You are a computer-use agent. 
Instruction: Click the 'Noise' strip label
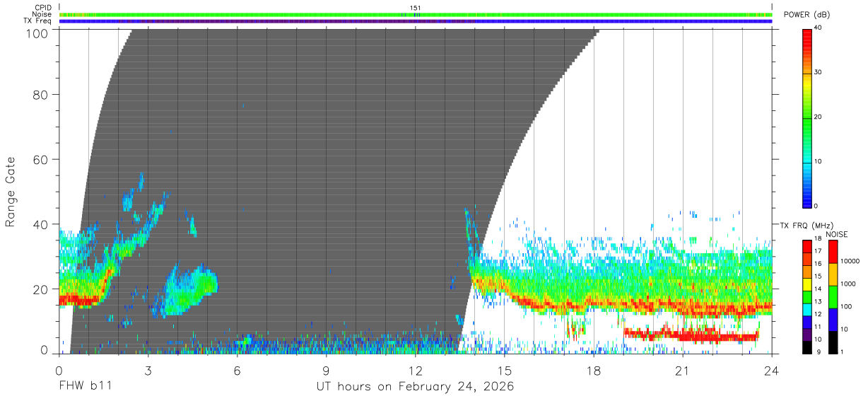43,14
